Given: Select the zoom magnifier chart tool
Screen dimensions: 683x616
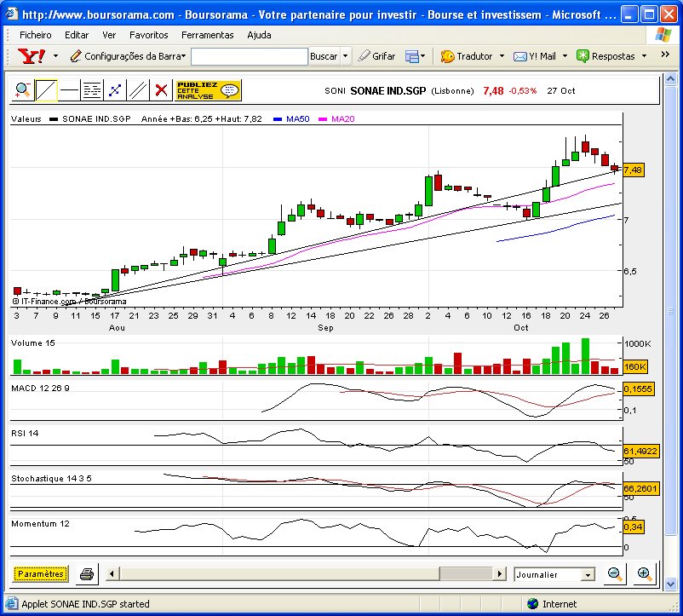Looking at the screenshot, I should click(23, 90).
